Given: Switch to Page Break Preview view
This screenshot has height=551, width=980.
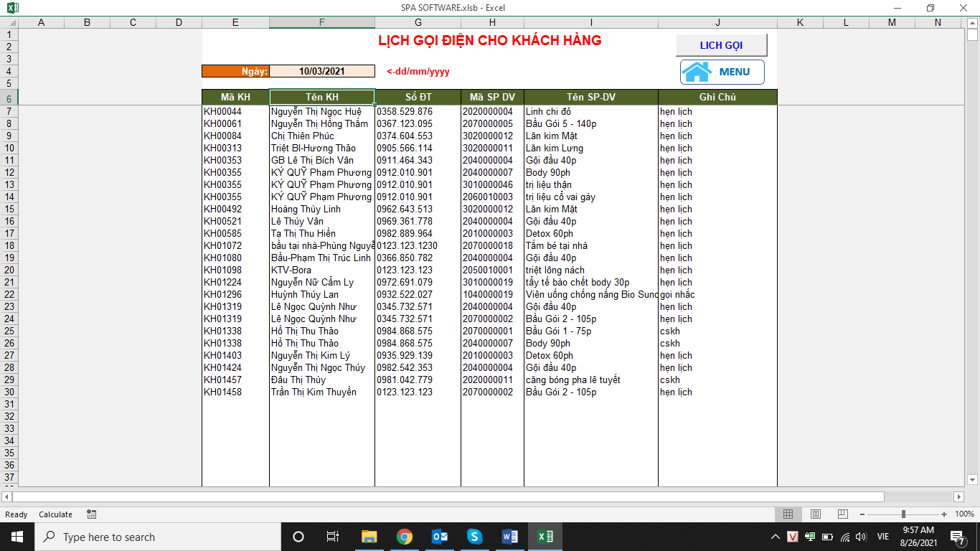Looking at the screenshot, I should [x=843, y=514].
